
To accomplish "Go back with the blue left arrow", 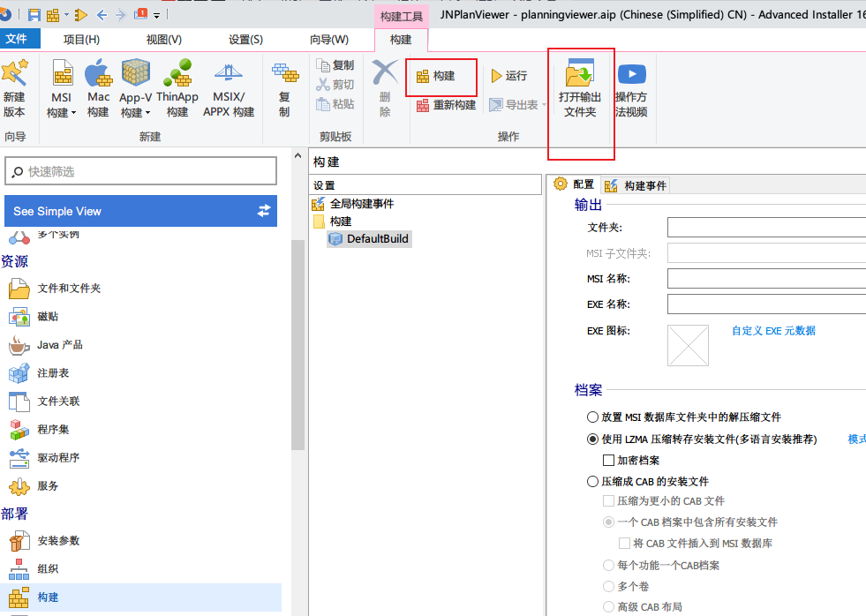I will (102, 15).
